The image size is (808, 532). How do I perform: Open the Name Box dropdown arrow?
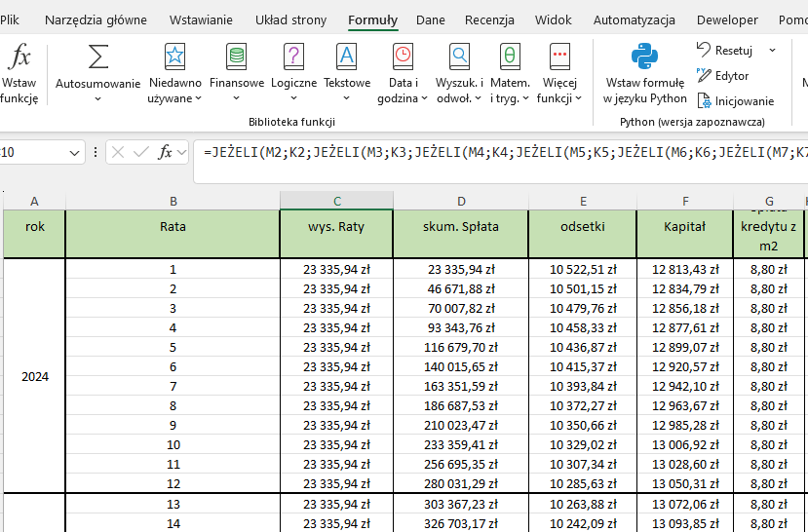click(74, 153)
